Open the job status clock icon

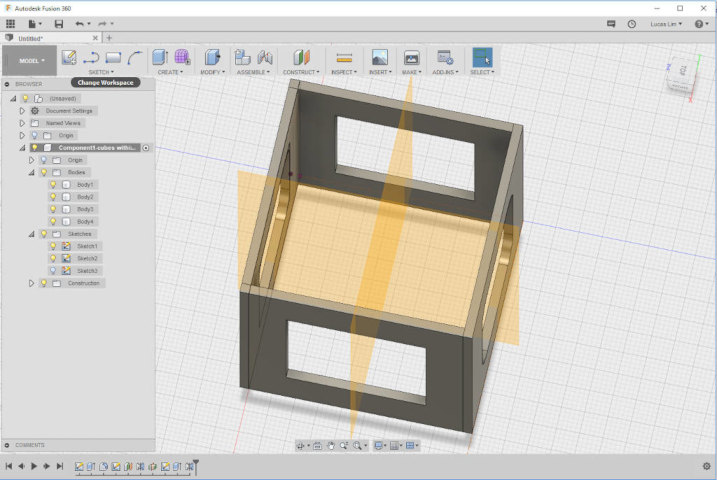click(631, 24)
